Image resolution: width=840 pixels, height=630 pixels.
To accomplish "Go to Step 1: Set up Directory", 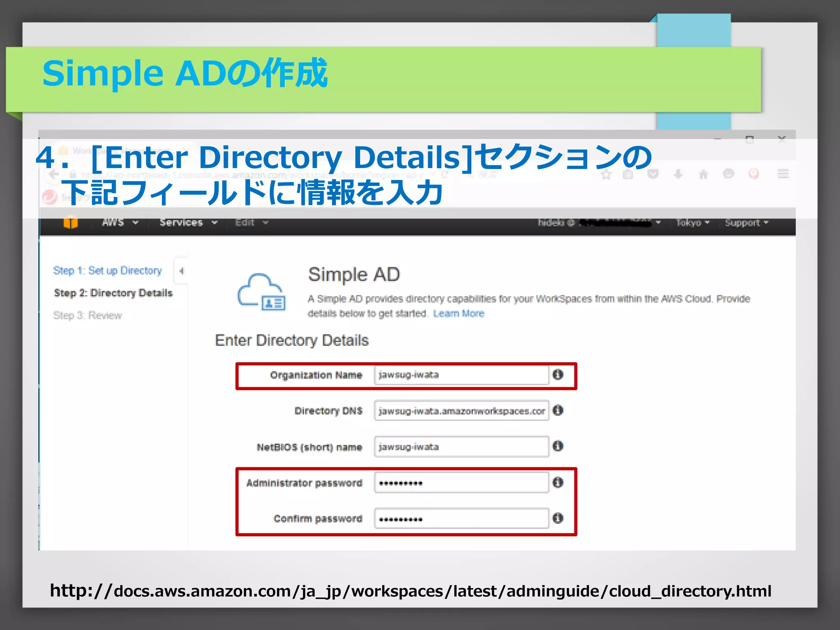I will coord(107,271).
